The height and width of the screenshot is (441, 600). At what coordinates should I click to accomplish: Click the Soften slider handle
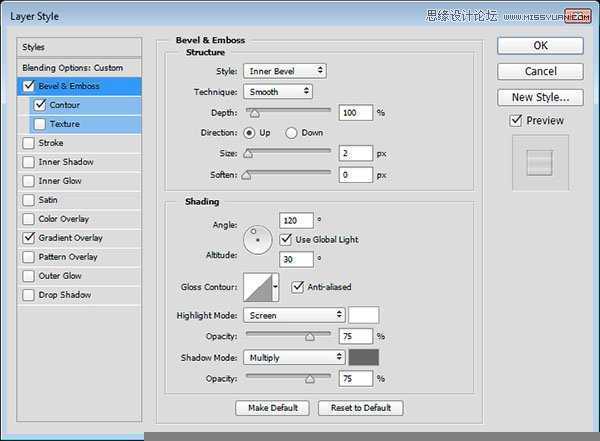pos(246,175)
